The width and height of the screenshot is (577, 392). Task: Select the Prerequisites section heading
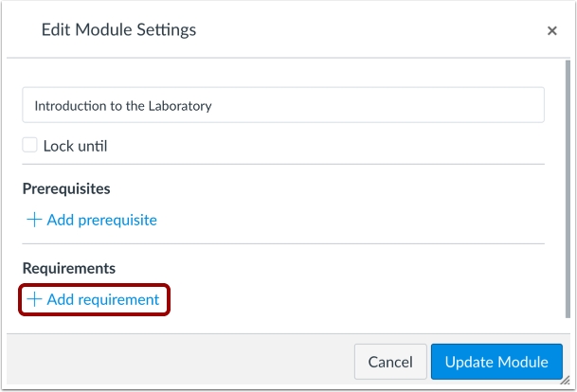(66, 189)
